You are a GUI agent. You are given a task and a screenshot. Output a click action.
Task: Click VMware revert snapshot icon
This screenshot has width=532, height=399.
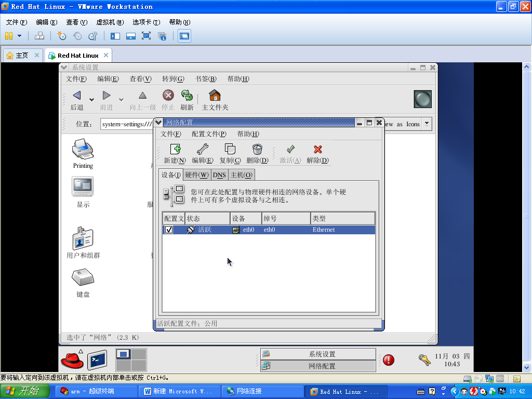pyautogui.click(x=77, y=36)
